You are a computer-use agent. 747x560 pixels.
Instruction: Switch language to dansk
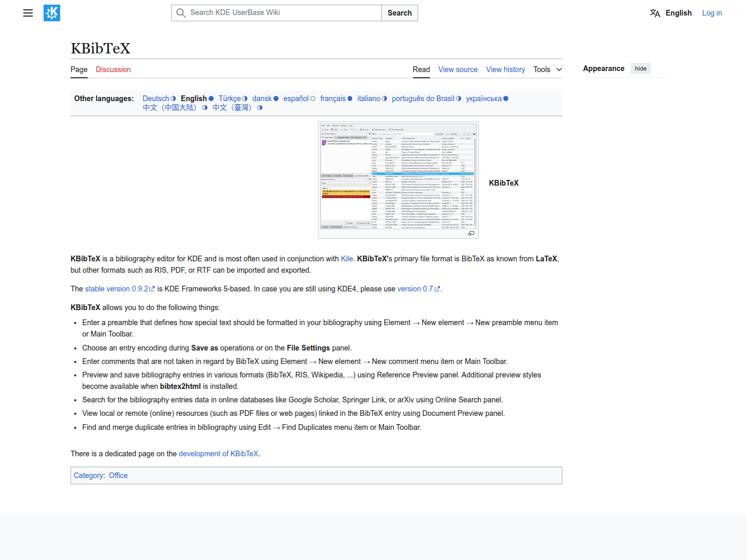pyautogui.click(x=262, y=99)
